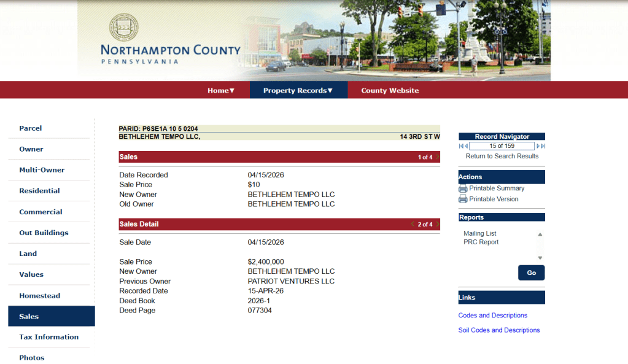Go to previous record in Record Navigator
The height and width of the screenshot is (364, 628).
pyautogui.click(x=466, y=146)
